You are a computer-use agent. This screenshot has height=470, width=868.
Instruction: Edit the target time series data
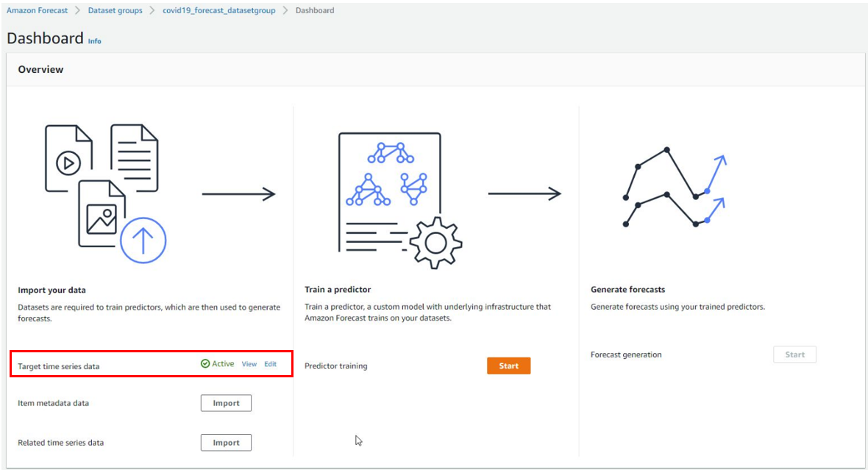click(270, 363)
